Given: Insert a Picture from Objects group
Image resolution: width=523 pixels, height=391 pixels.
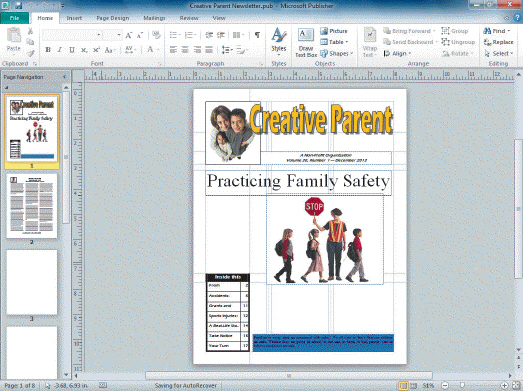Looking at the screenshot, I should (334, 31).
